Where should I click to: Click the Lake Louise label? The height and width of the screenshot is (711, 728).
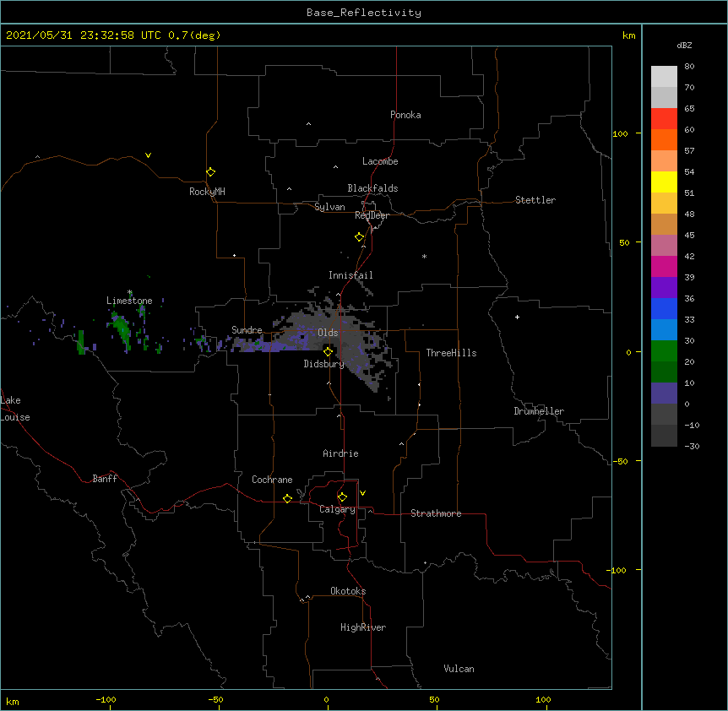coord(15,409)
